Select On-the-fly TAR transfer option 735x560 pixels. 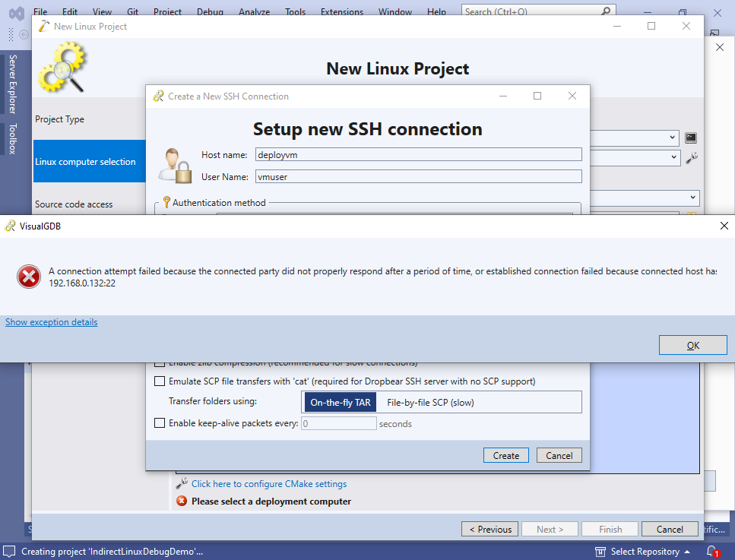(x=341, y=403)
